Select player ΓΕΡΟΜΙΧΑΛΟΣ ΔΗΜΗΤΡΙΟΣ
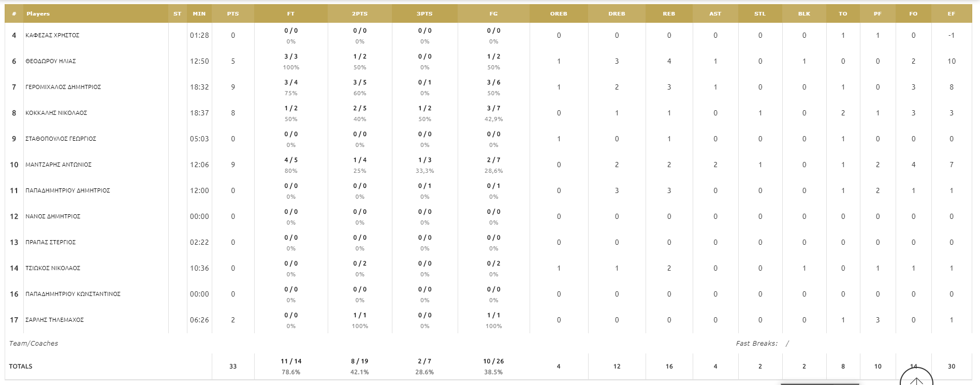 tap(63, 87)
